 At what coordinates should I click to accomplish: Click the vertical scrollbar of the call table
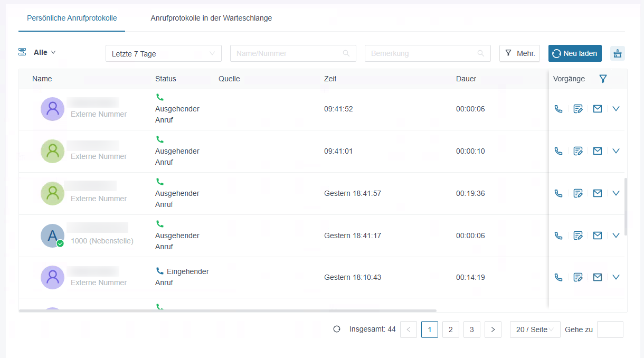(626, 206)
